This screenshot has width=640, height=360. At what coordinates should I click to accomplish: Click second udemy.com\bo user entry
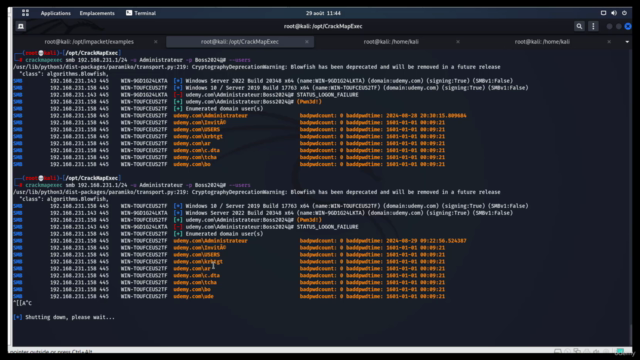point(192,290)
